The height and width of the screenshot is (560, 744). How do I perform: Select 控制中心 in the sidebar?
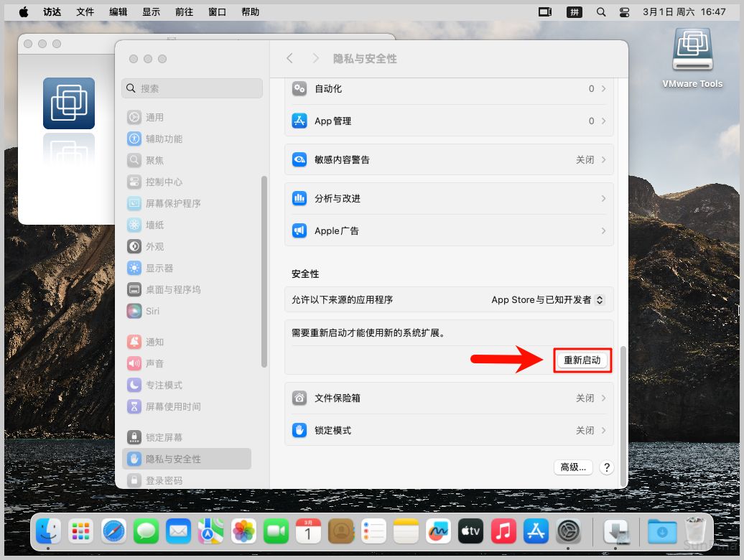click(x=164, y=182)
